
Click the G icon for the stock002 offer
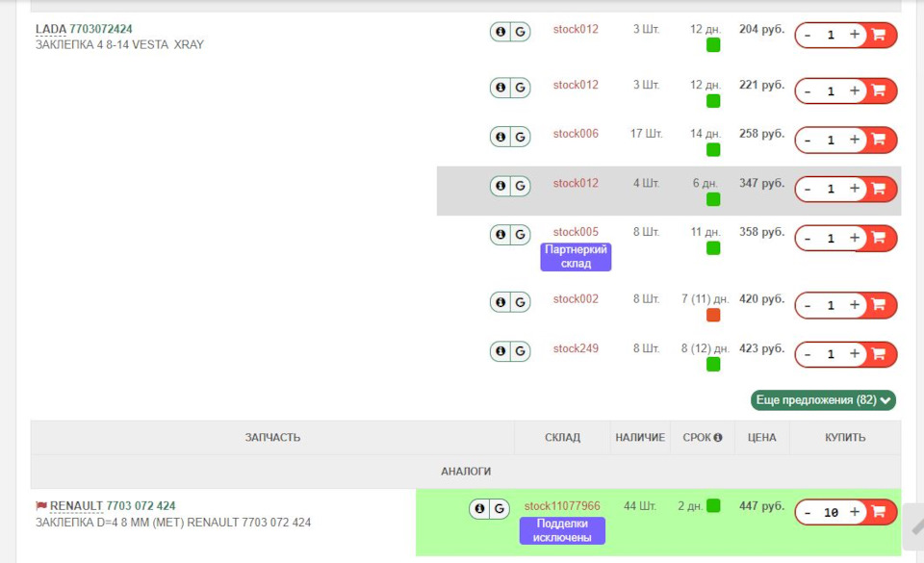(521, 302)
